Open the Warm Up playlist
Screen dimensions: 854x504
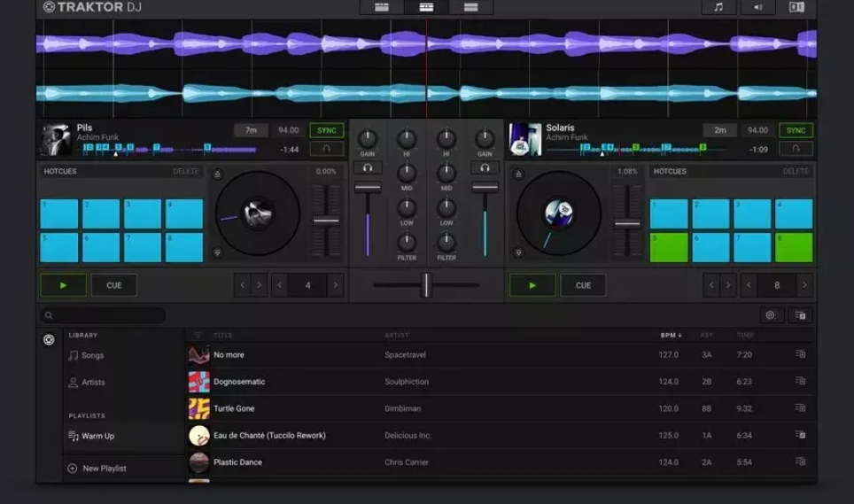click(x=91, y=436)
